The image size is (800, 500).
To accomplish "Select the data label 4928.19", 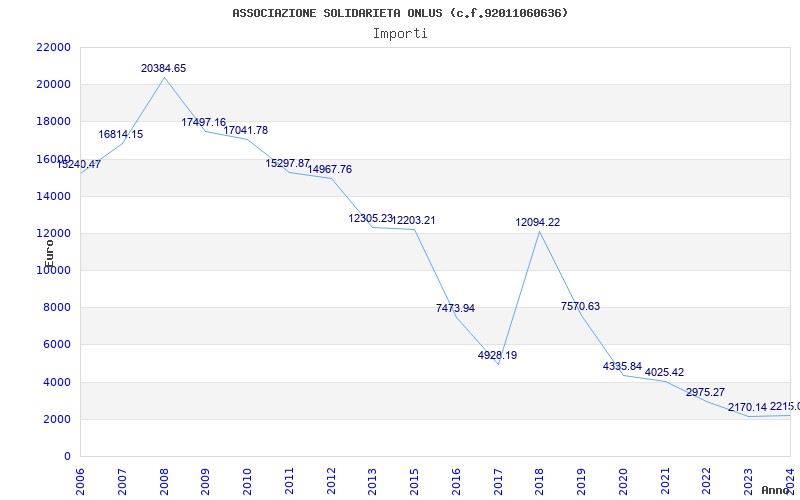I will 497,355.
